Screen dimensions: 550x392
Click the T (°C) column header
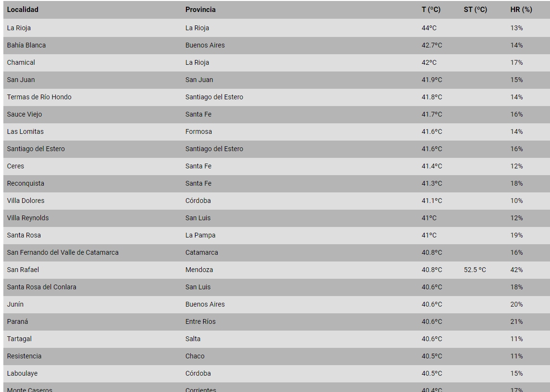point(431,10)
